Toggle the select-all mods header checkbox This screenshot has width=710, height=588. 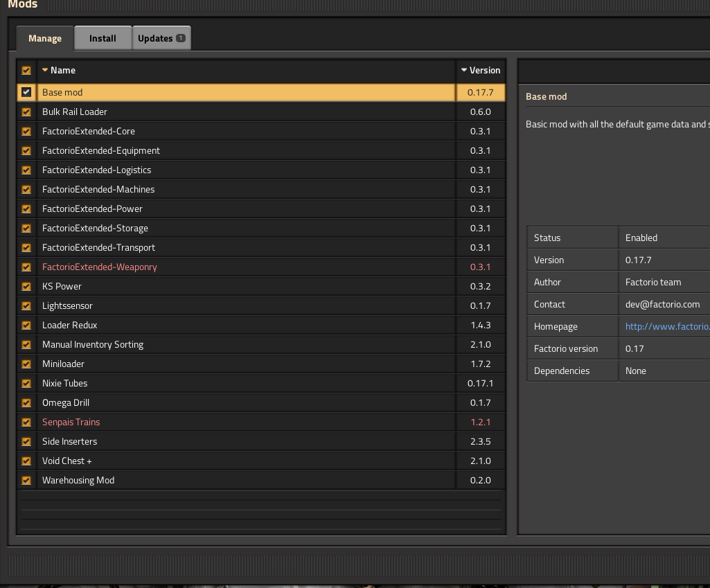[x=26, y=71]
